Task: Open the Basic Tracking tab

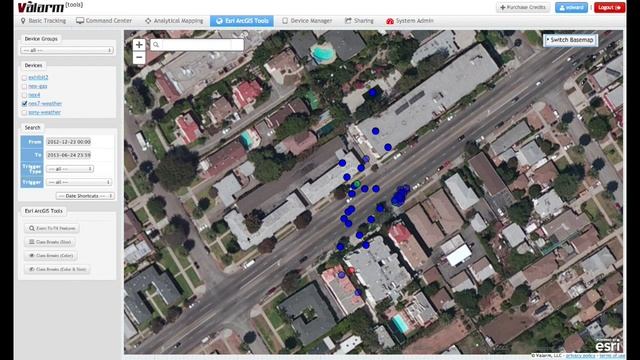Action: pos(43,20)
